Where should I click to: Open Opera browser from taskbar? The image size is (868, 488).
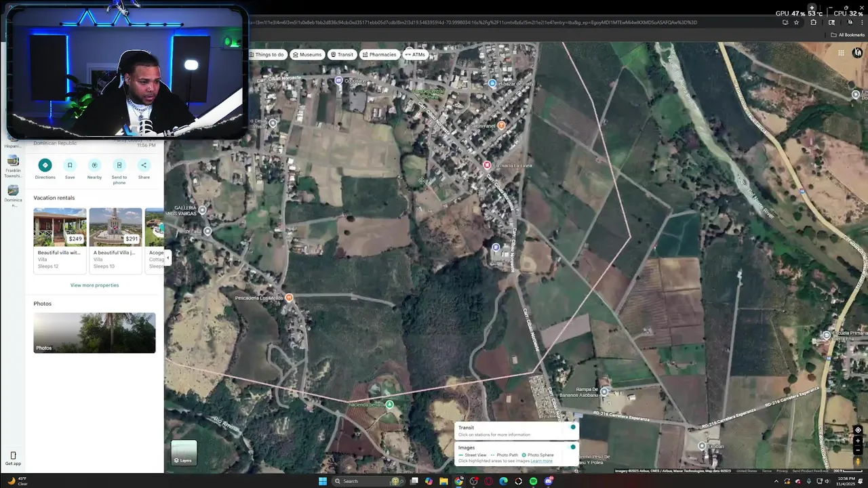point(488,481)
